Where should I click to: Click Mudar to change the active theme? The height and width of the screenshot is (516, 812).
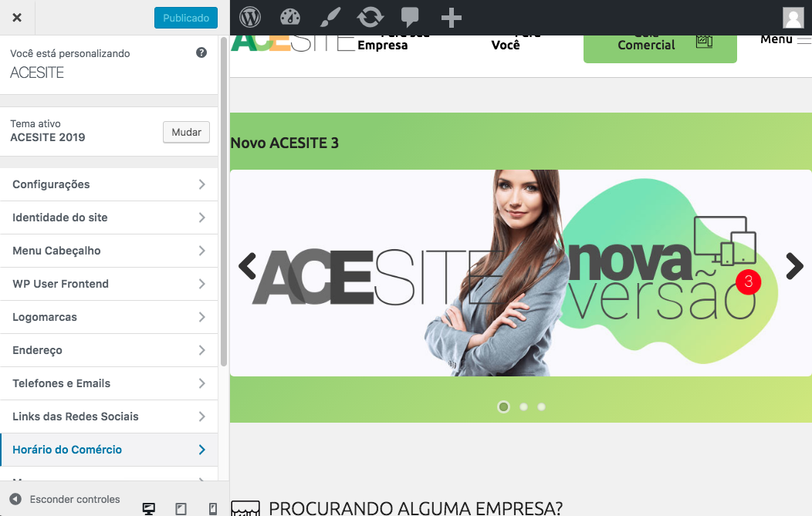pos(187,132)
